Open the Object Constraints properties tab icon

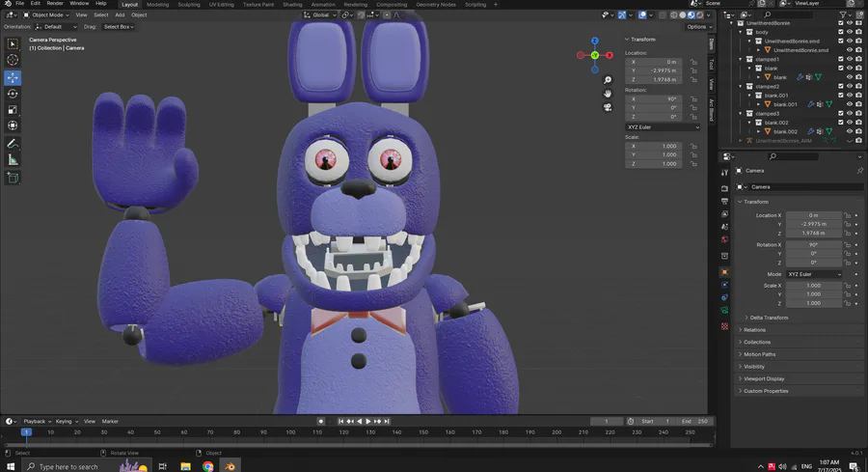tap(724, 297)
